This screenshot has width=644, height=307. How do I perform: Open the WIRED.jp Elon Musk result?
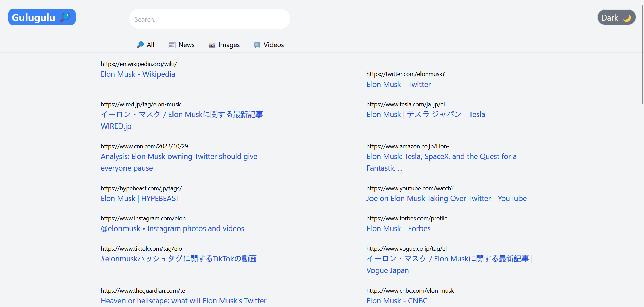184,120
